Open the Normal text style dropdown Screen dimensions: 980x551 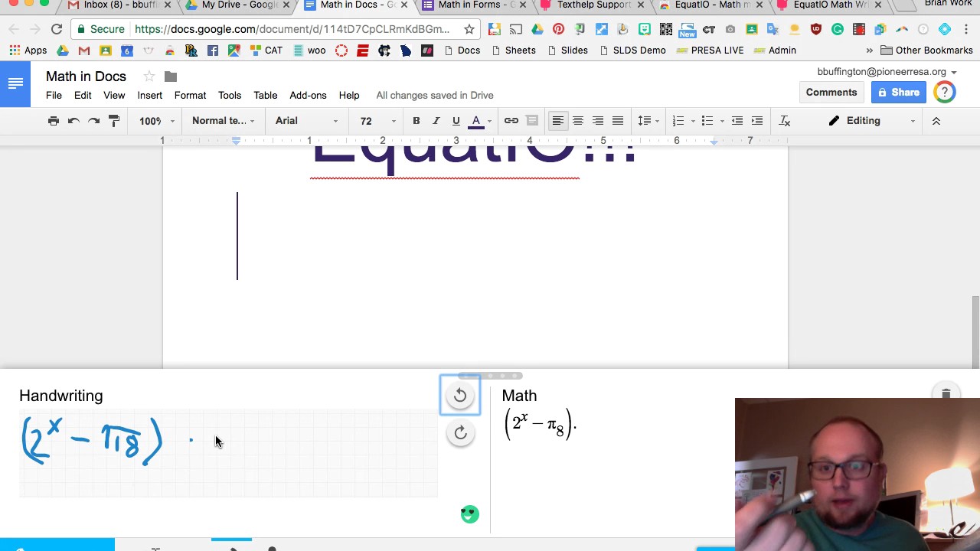point(223,121)
